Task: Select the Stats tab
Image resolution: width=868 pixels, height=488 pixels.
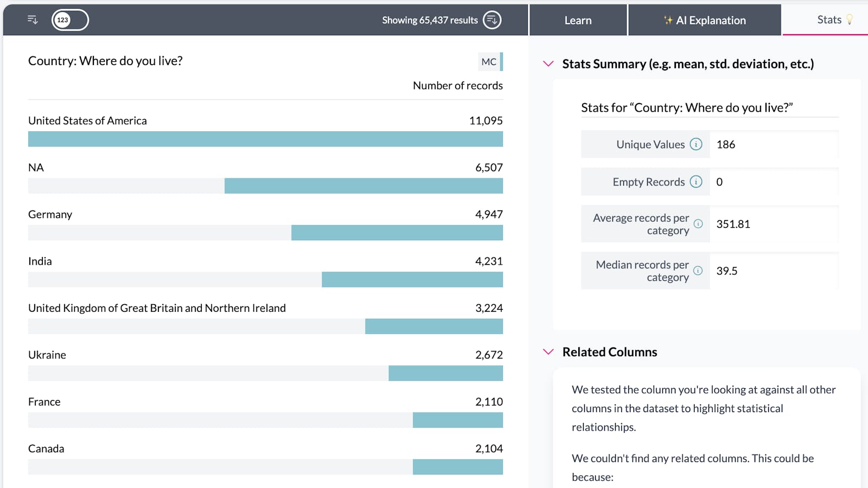Action: pyautogui.click(x=828, y=20)
